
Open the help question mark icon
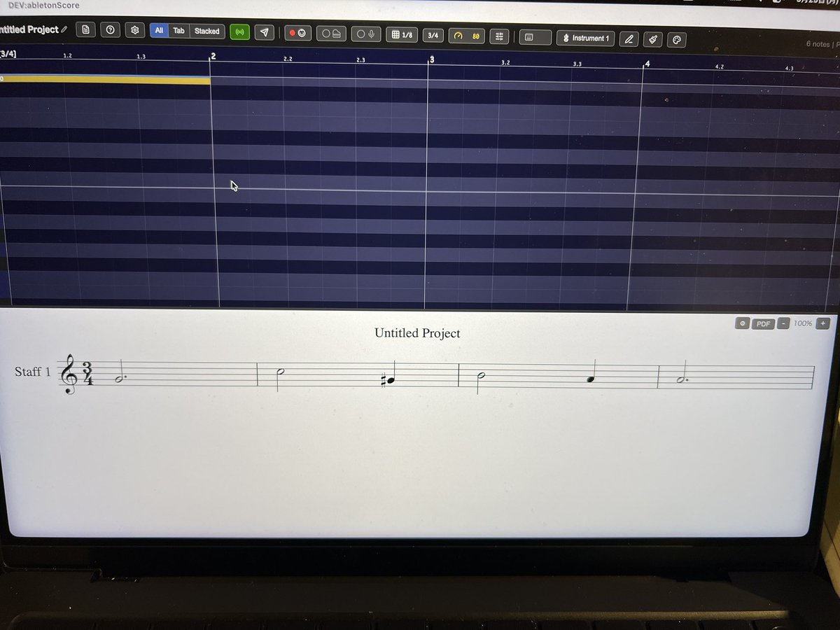[x=110, y=30]
